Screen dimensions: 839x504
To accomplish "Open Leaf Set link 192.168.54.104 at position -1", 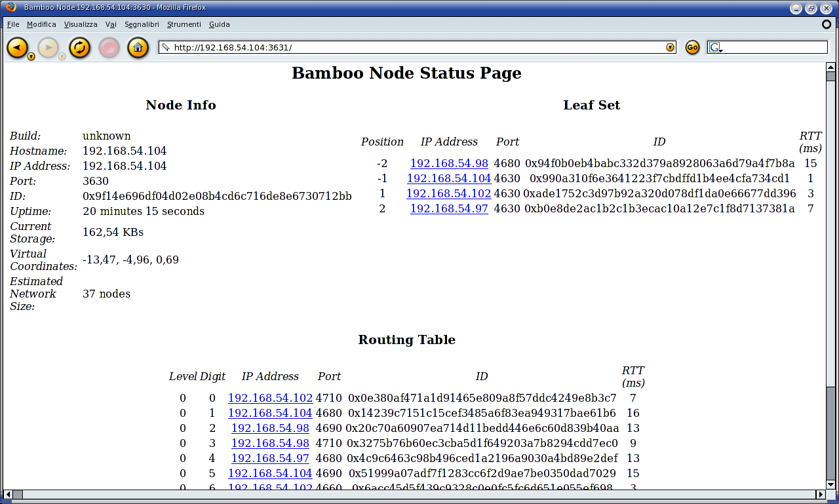I will (449, 178).
